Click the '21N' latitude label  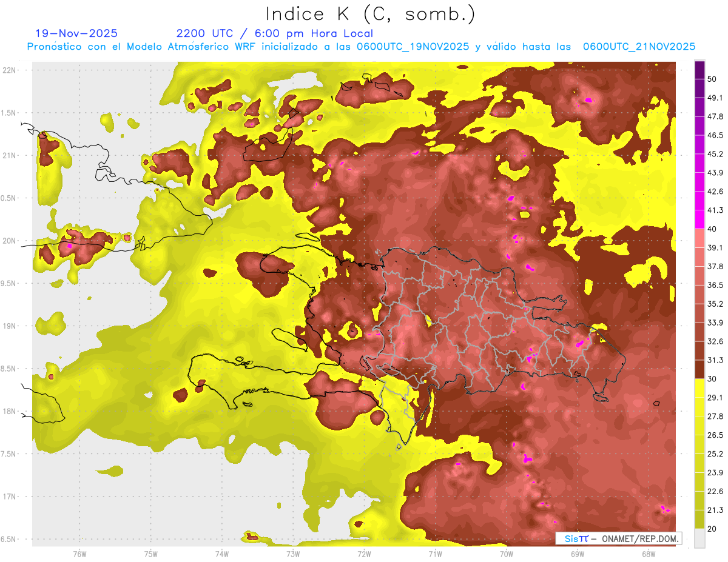[10, 155]
